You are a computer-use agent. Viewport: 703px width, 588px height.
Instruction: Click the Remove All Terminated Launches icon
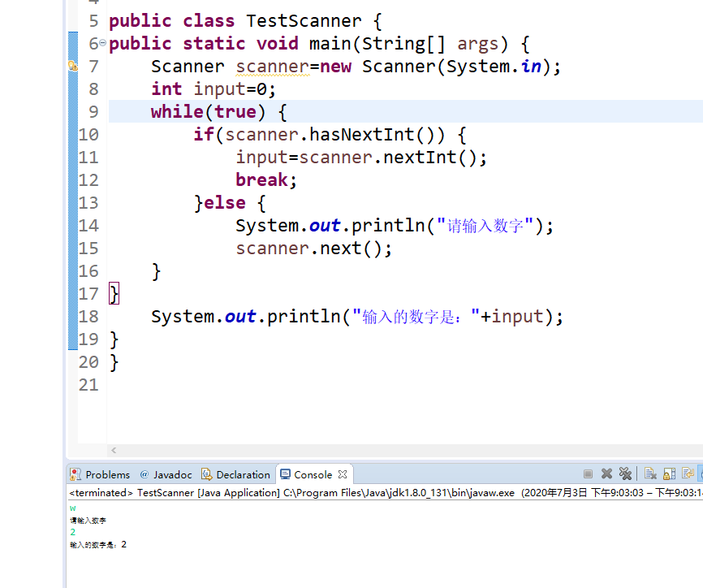(x=625, y=474)
